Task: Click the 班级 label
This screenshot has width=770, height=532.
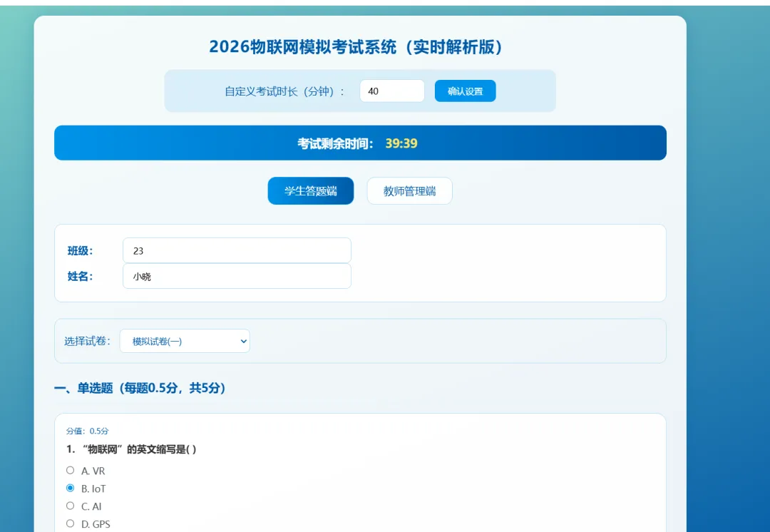Action: click(x=80, y=250)
